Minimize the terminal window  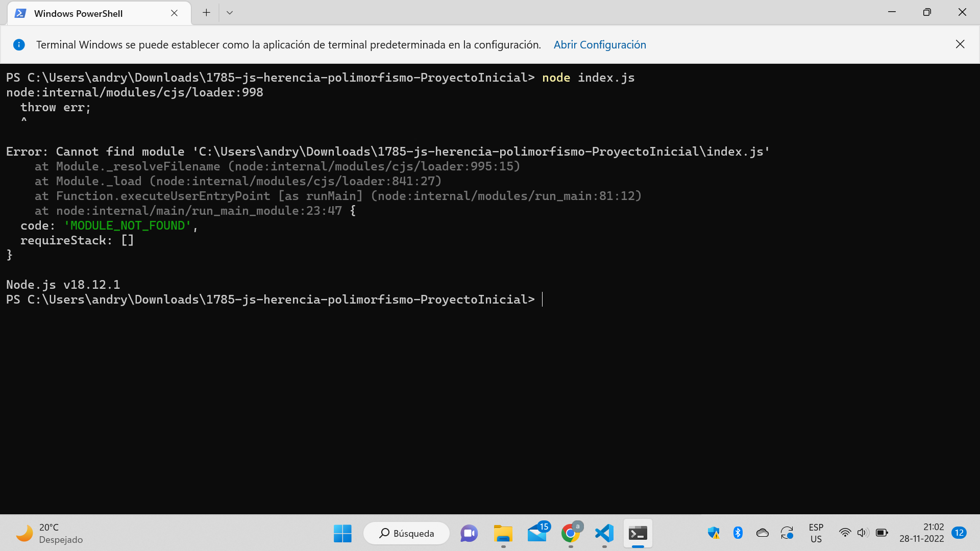[892, 12]
